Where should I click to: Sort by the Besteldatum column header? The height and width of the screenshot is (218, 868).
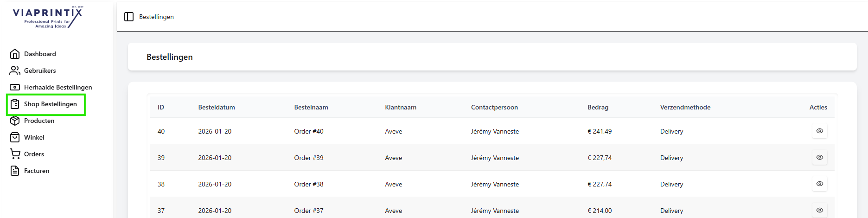[x=217, y=107]
